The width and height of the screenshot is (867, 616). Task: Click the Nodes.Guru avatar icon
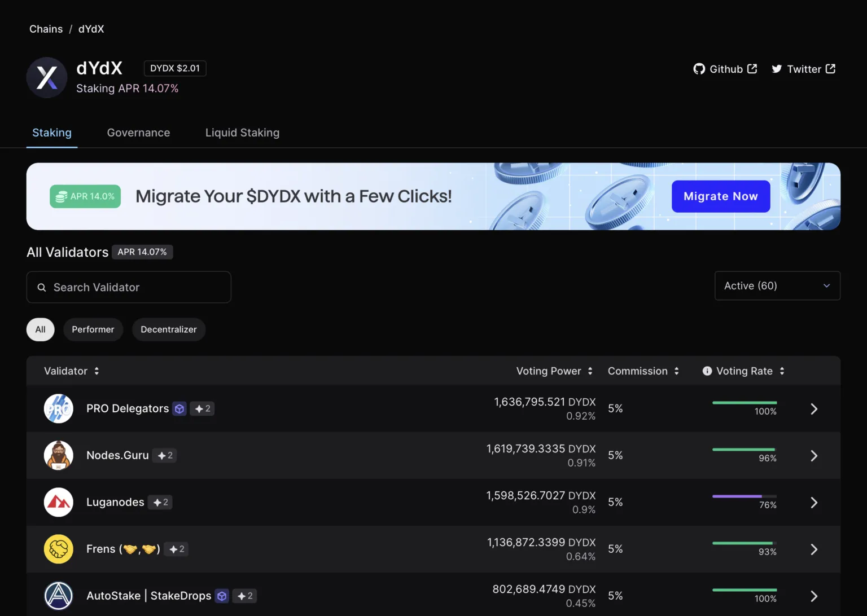click(x=59, y=456)
